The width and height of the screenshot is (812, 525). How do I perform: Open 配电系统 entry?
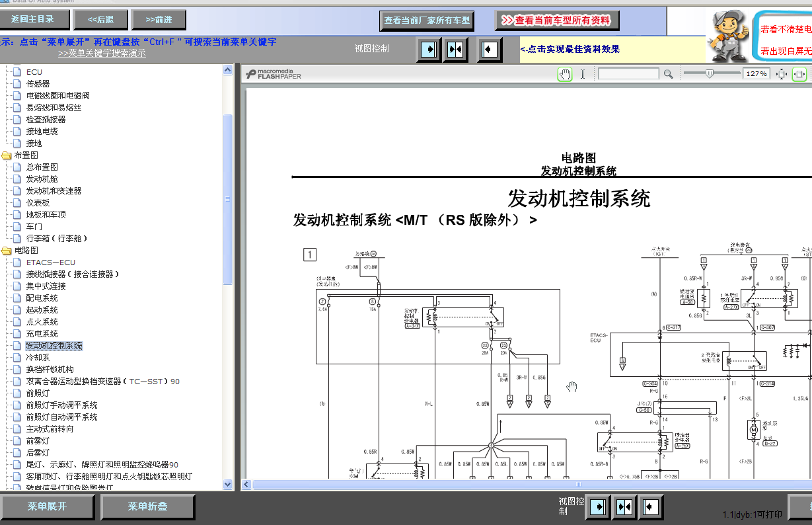pyautogui.click(x=42, y=298)
